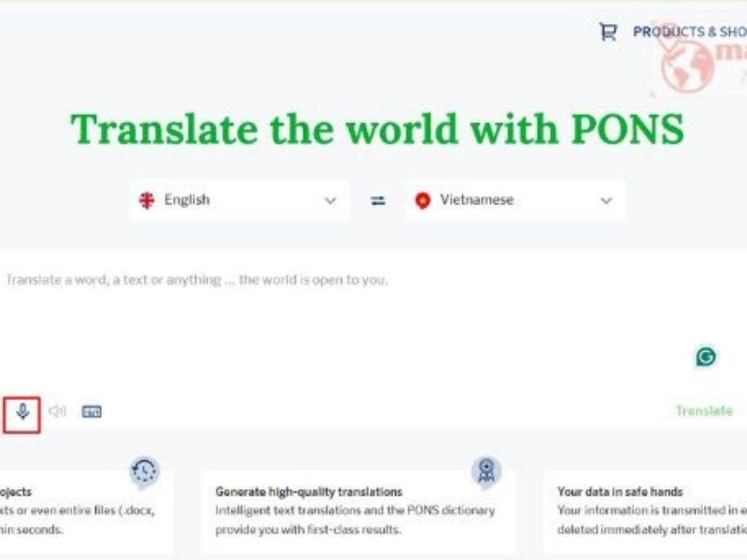
Task: Open the Vietnamese target language dropdown
Action: (x=515, y=201)
